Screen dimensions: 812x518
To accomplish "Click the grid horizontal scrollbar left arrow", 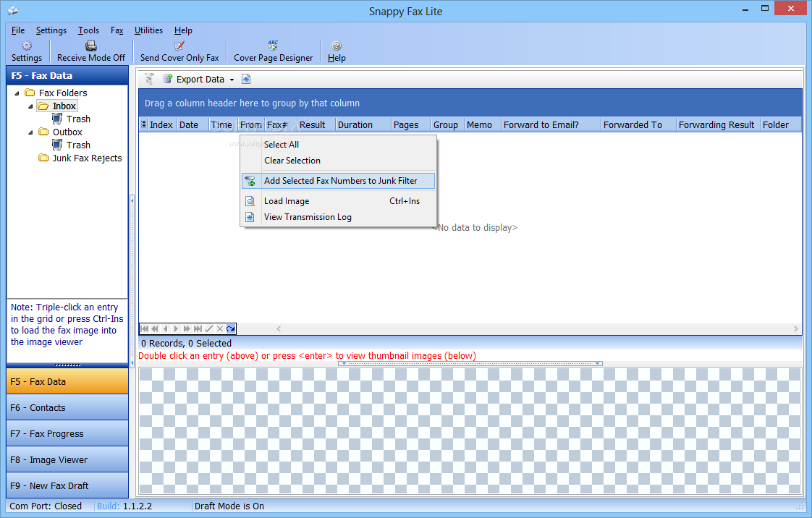I will click(x=279, y=328).
